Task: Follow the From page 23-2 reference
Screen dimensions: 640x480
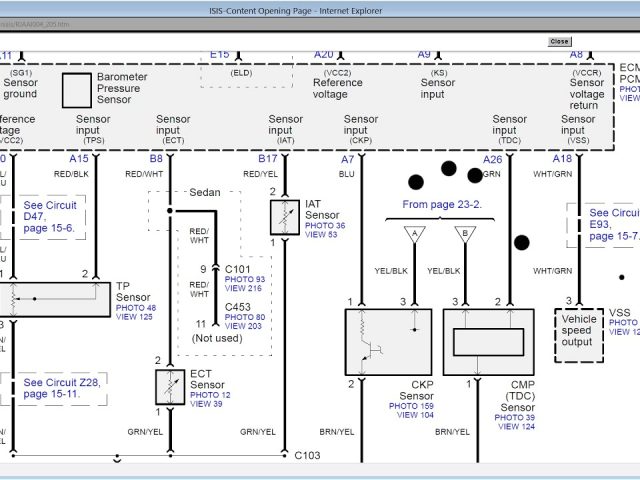Action: point(442,204)
